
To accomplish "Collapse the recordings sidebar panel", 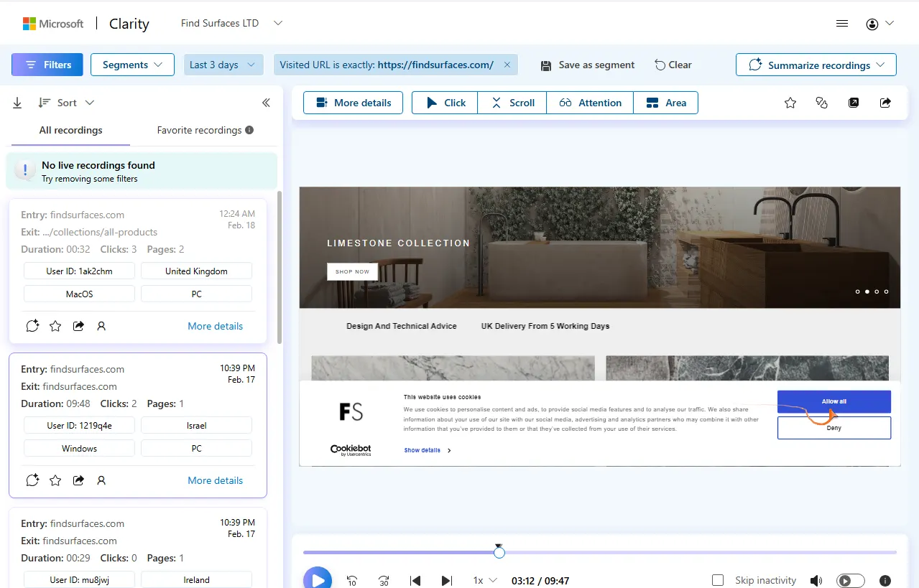I will click(x=266, y=103).
